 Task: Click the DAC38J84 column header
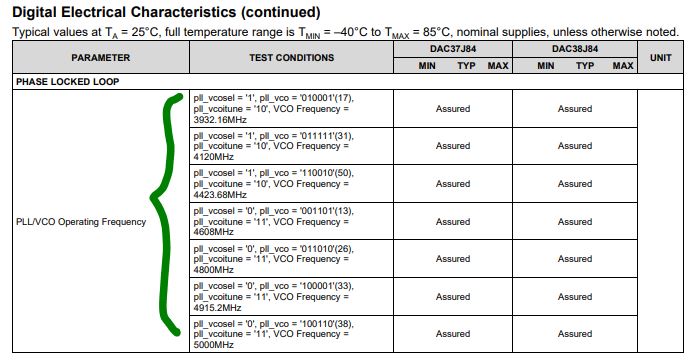[575, 49]
